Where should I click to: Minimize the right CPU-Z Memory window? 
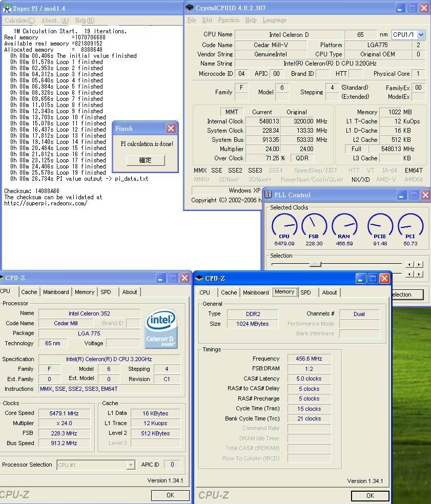[x=360, y=278]
